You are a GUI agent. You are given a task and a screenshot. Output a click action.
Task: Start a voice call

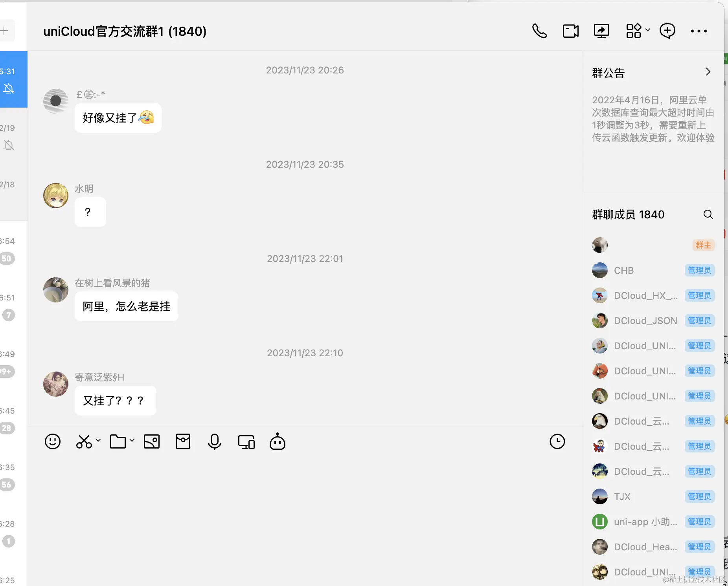(539, 31)
